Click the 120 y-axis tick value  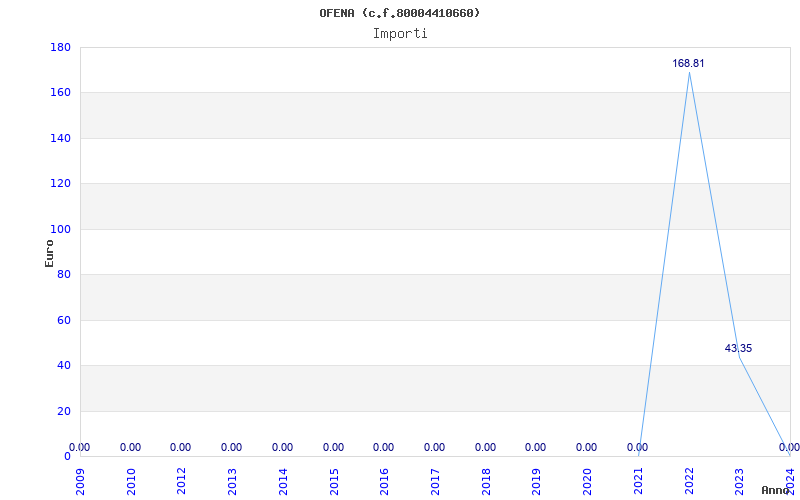pyautogui.click(x=60, y=184)
